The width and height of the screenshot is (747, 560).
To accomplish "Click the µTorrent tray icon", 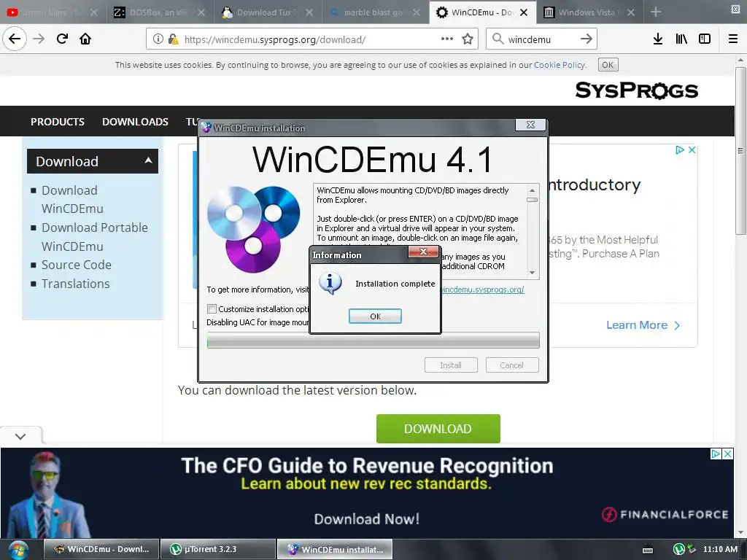I will tap(678, 550).
